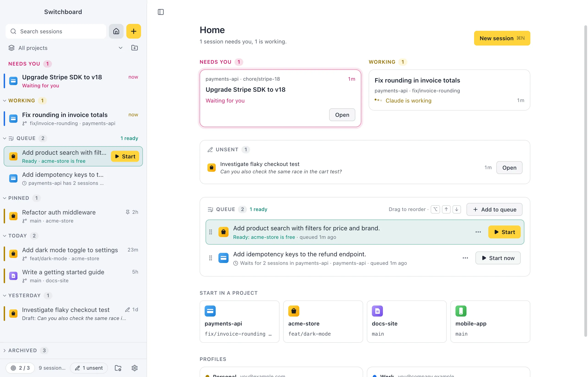Viewport: 588px width, 377px height.
Task: Toggle the sidebar panel icon
Action: (161, 12)
